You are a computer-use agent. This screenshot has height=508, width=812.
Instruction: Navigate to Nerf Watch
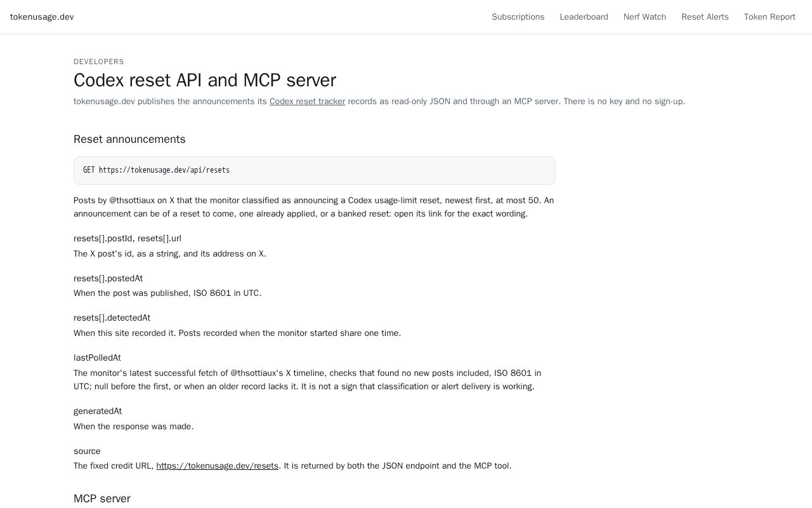pyautogui.click(x=645, y=17)
